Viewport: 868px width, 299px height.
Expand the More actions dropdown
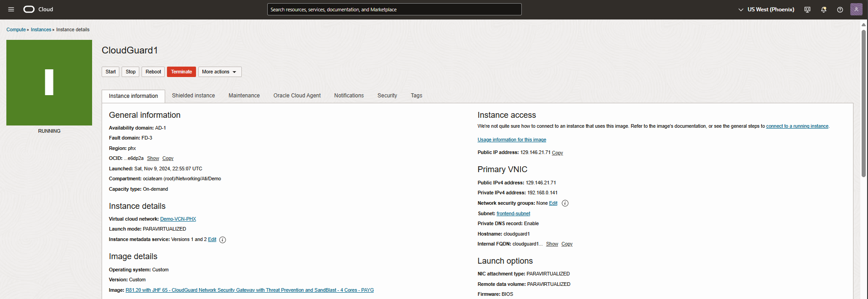tap(220, 72)
